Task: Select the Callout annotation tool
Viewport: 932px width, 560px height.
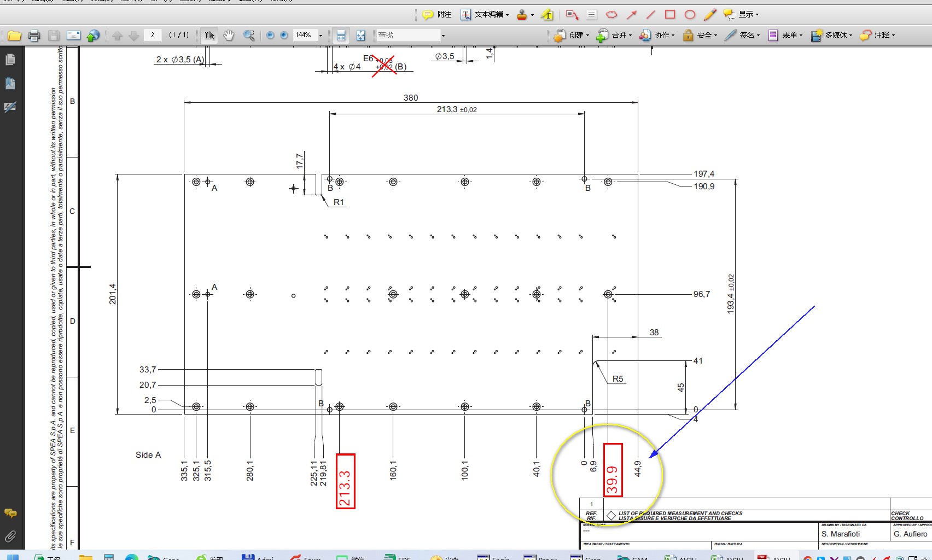Action: tap(572, 14)
